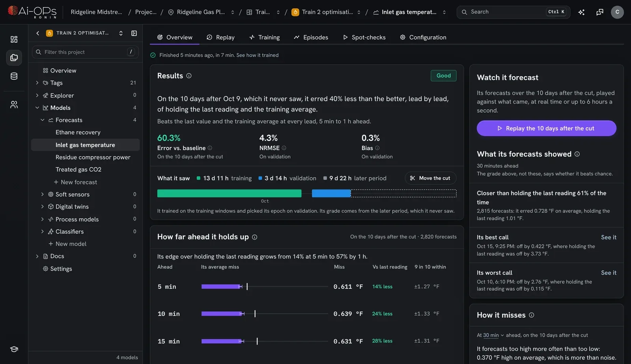Click info icon beside How it misses
This screenshot has height=364, width=631.
click(x=531, y=315)
